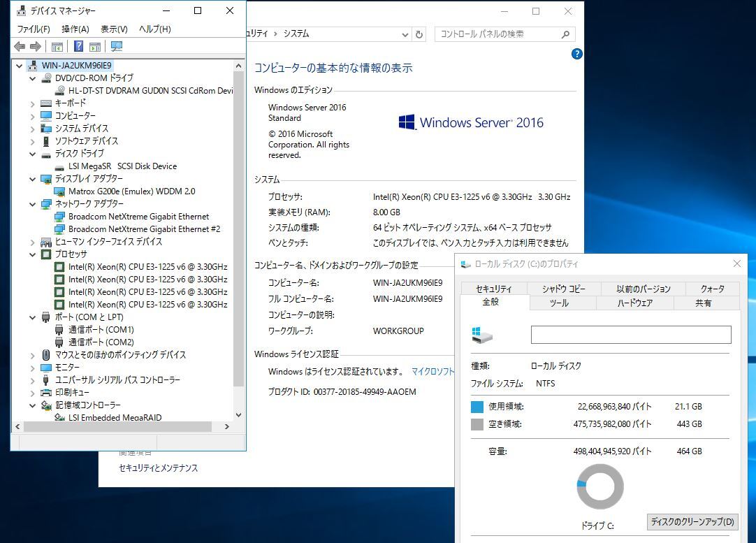Click the キーボード keyboard category icon
Screen dimensions: 756x543
[x=46, y=103]
